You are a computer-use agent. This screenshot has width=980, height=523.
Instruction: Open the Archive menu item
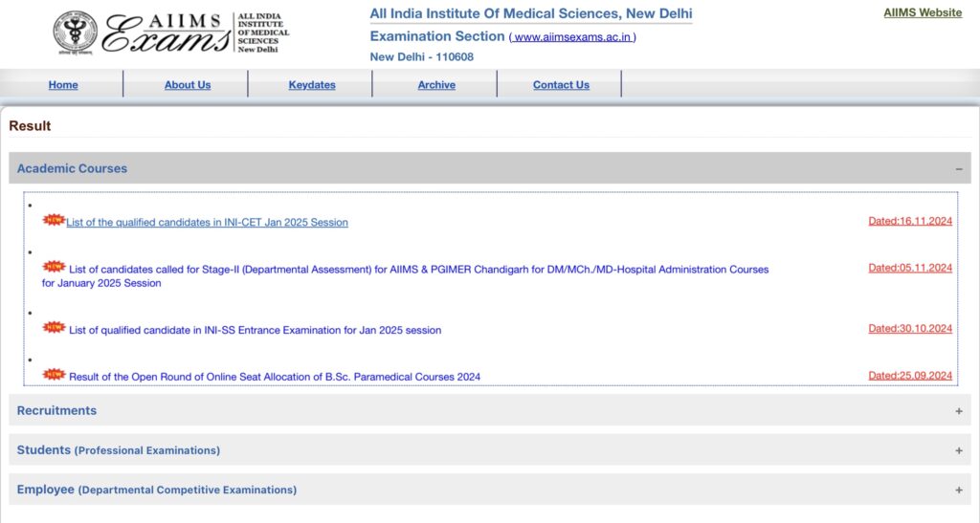(436, 85)
